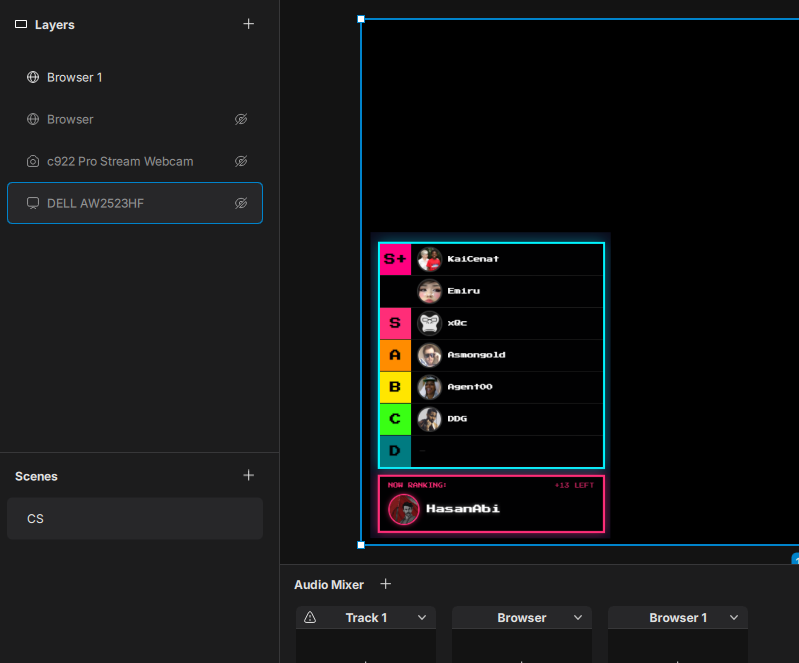Click the Asmongold name text
Viewport: 799px width, 663px height.
476,355
